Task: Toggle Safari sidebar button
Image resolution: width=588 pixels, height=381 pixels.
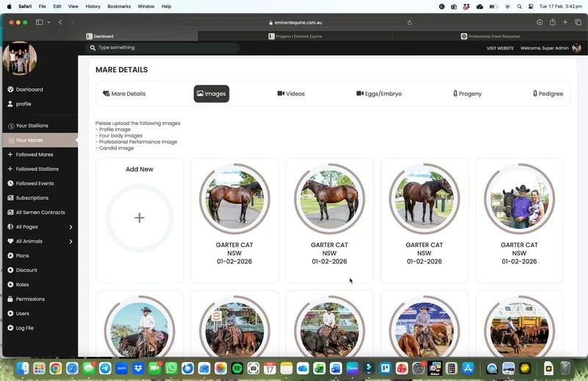Action: (x=39, y=22)
